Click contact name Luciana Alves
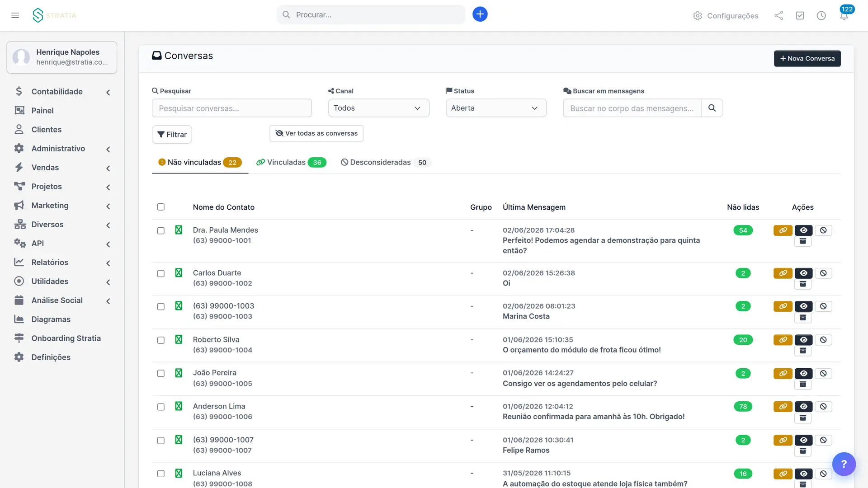Image resolution: width=868 pixels, height=488 pixels. pyautogui.click(x=217, y=473)
